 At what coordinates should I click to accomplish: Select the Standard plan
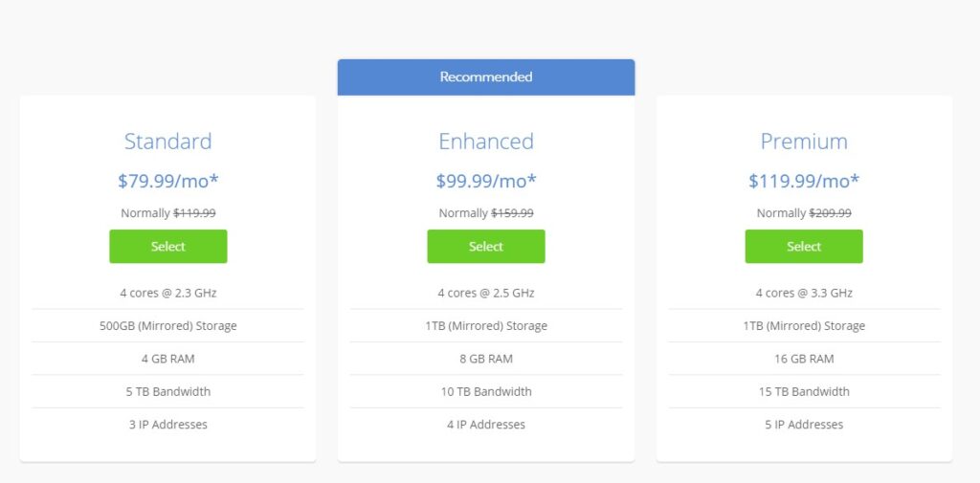coord(168,246)
